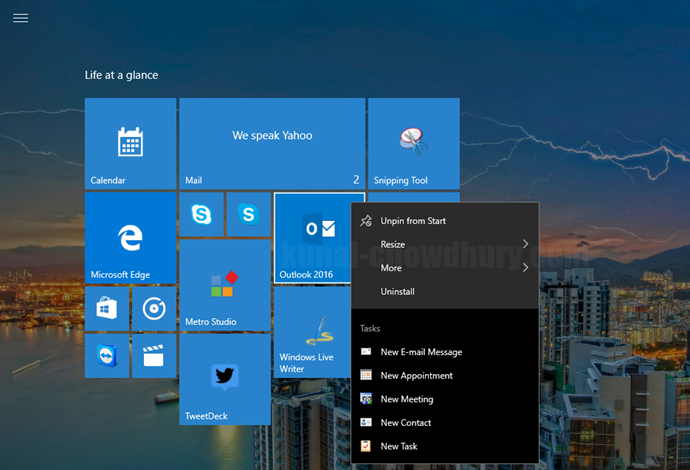Open the Outlook 2016 tile
The height and width of the screenshot is (470, 690).
click(313, 238)
